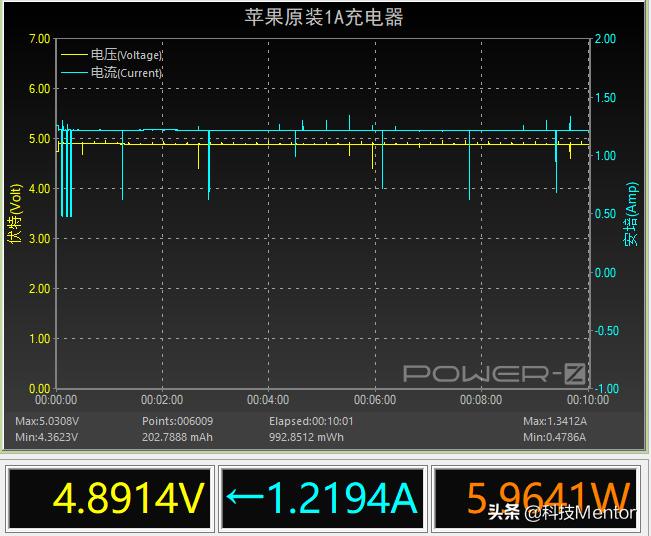Viewport: 651px width, 536px height.
Task: Click the chart title 苹果原装1A充电器
Action: click(323, 18)
